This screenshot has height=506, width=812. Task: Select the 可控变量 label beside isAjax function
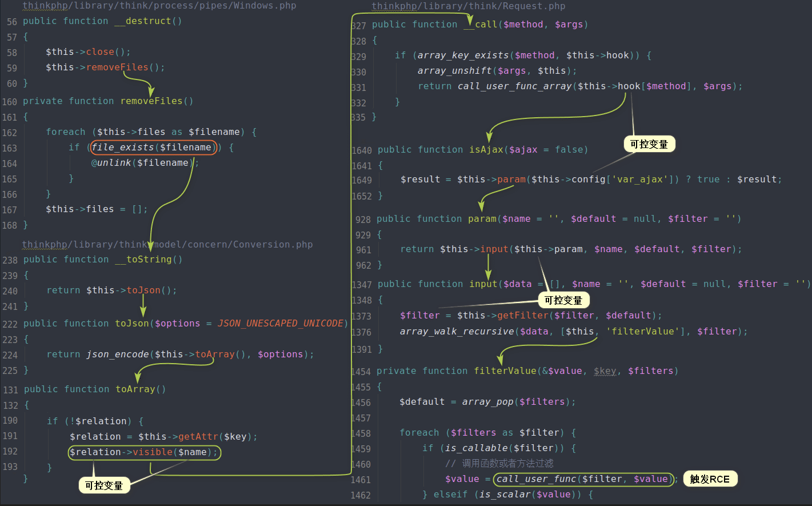click(x=649, y=144)
